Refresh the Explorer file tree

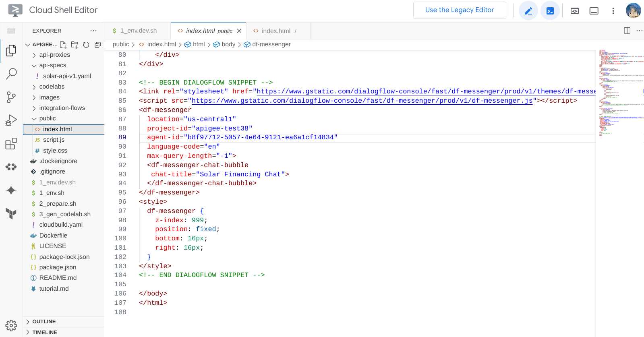coord(86,45)
